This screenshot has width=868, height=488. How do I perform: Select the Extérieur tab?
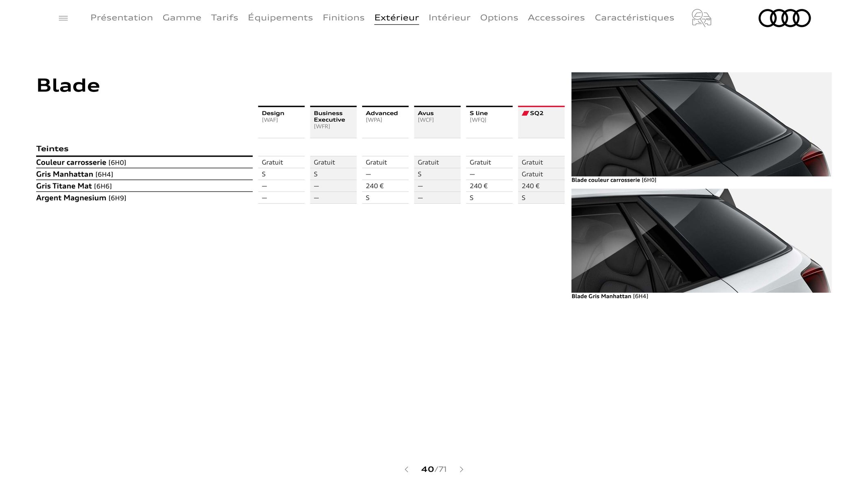coord(397,17)
